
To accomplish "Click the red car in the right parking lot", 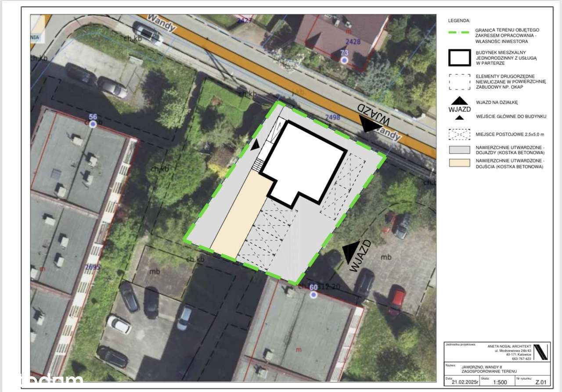I will 397,300.
